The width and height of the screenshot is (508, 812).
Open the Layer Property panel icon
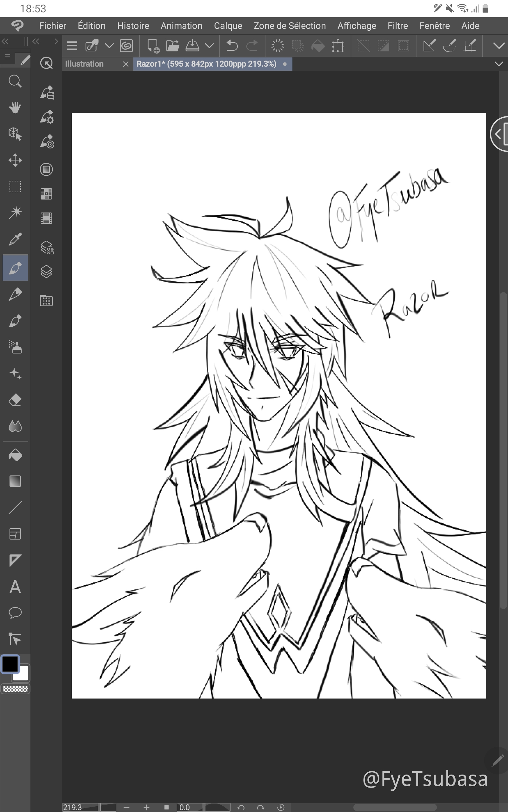(47, 247)
